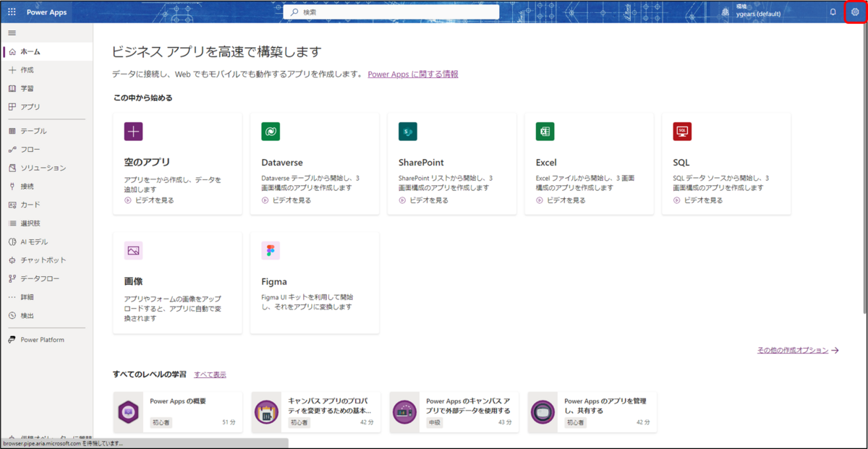Click the Power Apps title in header
This screenshot has width=868, height=449.
[46, 12]
